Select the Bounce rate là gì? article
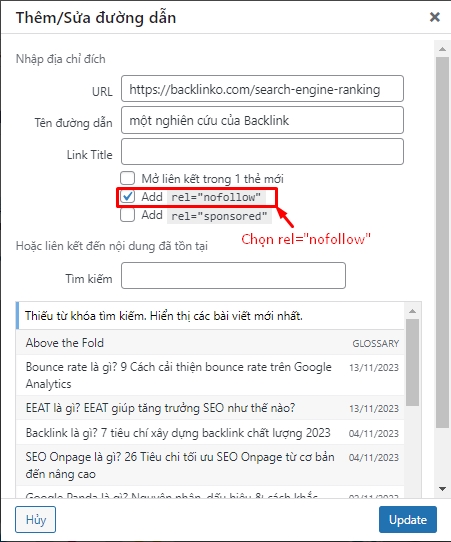The image size is (451, 542). [x=210, y=375]
